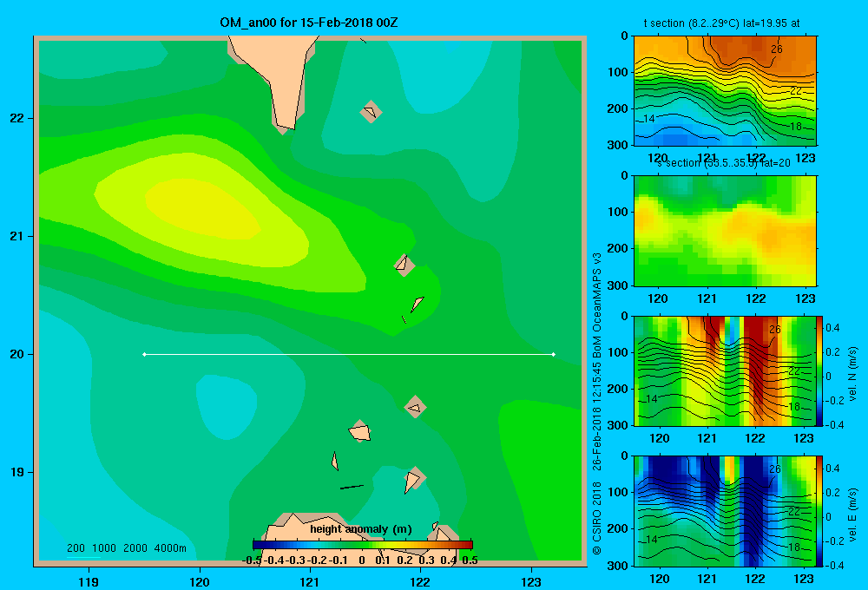Click longitude label 121 below the main map
This screenshot has height=590, width=868.
click(310, 582)
